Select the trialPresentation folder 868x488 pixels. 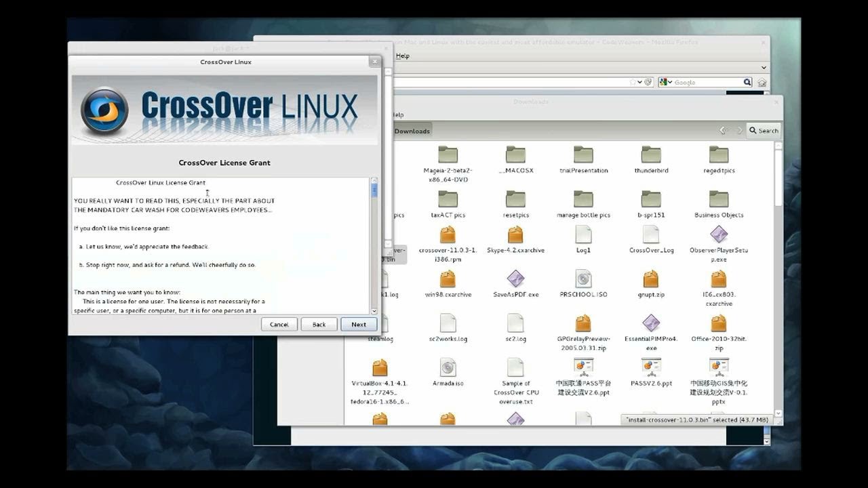point(583,155)
